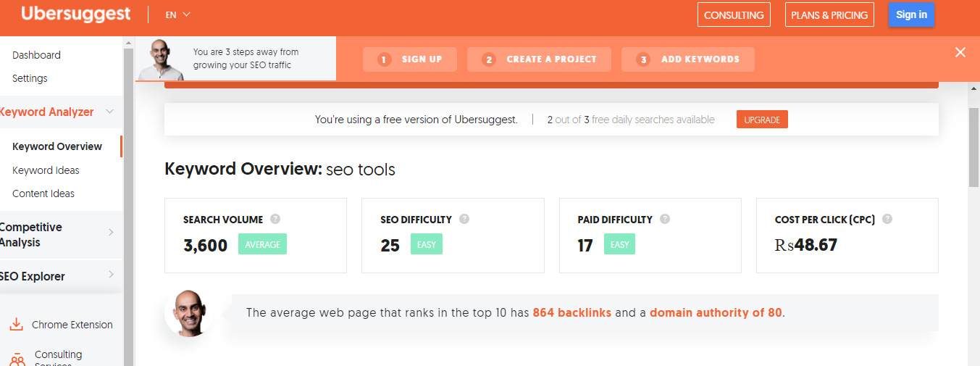Click the Search Volume help icon
Viewport: 980px width, 366px height.
275,219
